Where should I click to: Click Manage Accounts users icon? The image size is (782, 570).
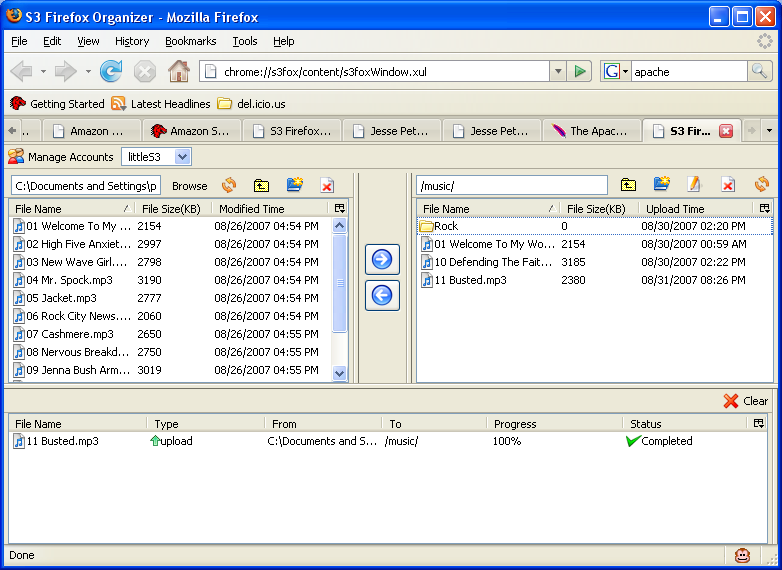pos(16,157)
